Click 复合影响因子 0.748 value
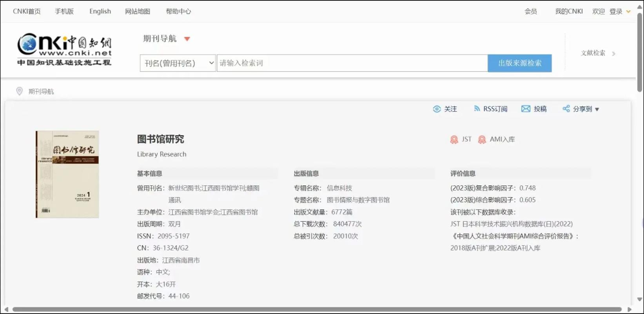 click(x=528, y=188)
